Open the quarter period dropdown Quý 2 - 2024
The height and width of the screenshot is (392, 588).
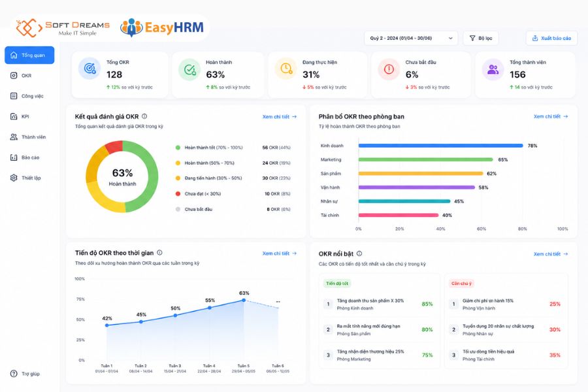[x=411, y=38]
